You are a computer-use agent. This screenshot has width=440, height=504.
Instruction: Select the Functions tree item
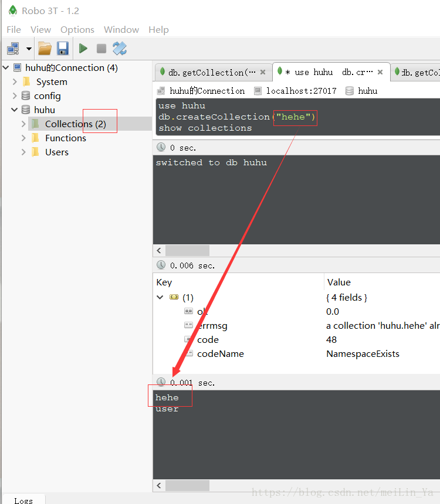click(x=66, y=138)
